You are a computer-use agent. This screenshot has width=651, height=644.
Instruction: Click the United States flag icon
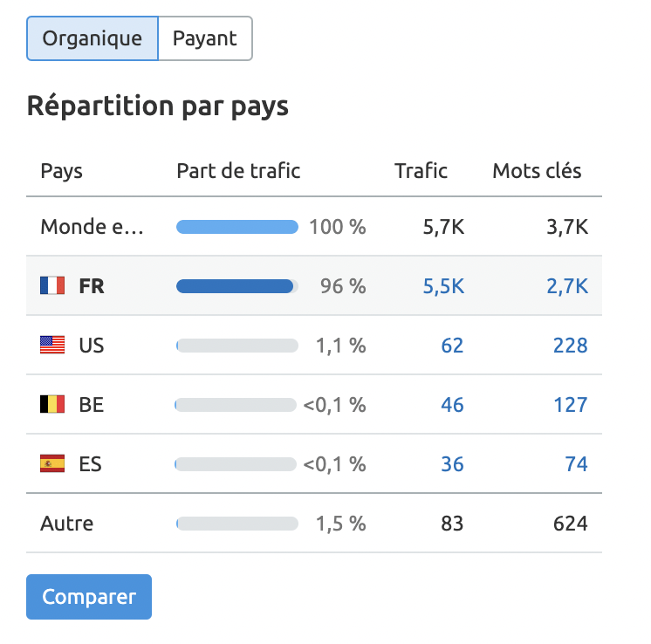[52, 345]
